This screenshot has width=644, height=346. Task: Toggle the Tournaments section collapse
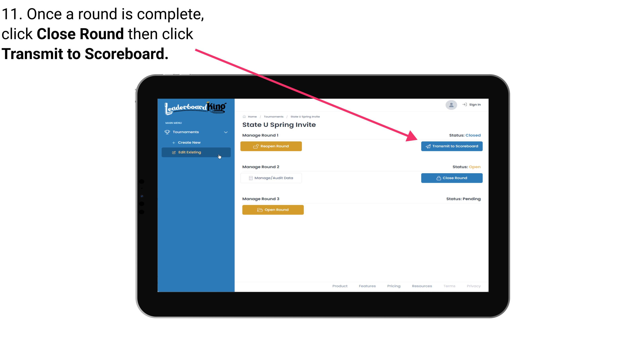[226, 132]
